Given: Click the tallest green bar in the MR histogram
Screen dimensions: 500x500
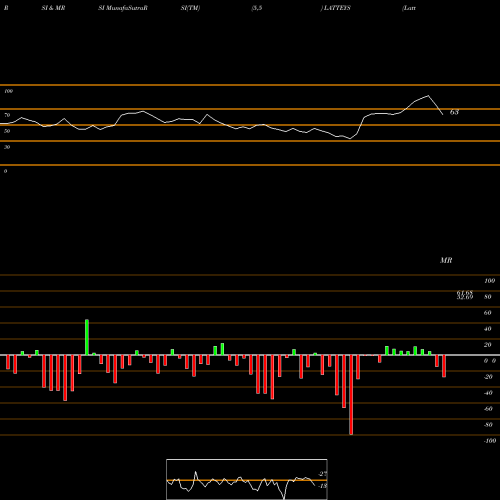Looking at the screenshot, I should (x=87, y=337).
